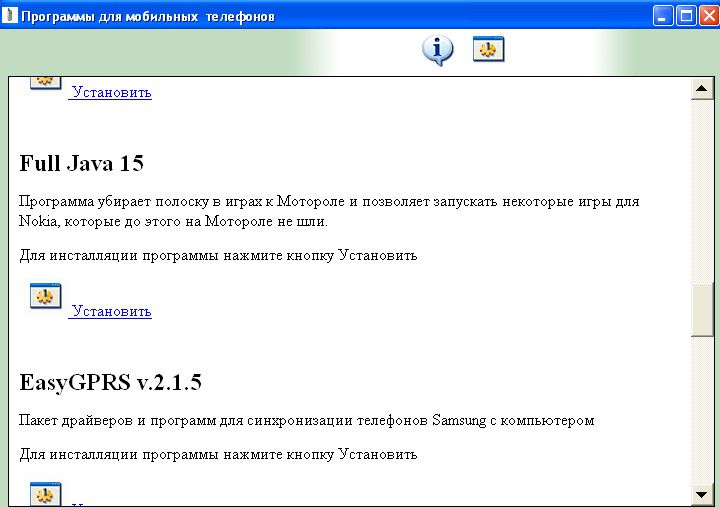Image resolution: width=720 pixels, height=508 pixels.
Task: Click the install icon under Full Java 15
Action: (45, 297)
